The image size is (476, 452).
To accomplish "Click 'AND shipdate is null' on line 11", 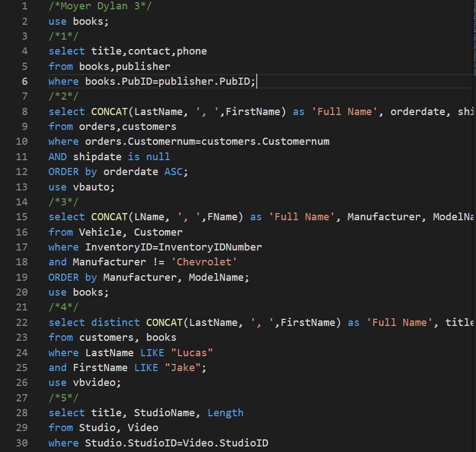I will [x=109, y=157].
